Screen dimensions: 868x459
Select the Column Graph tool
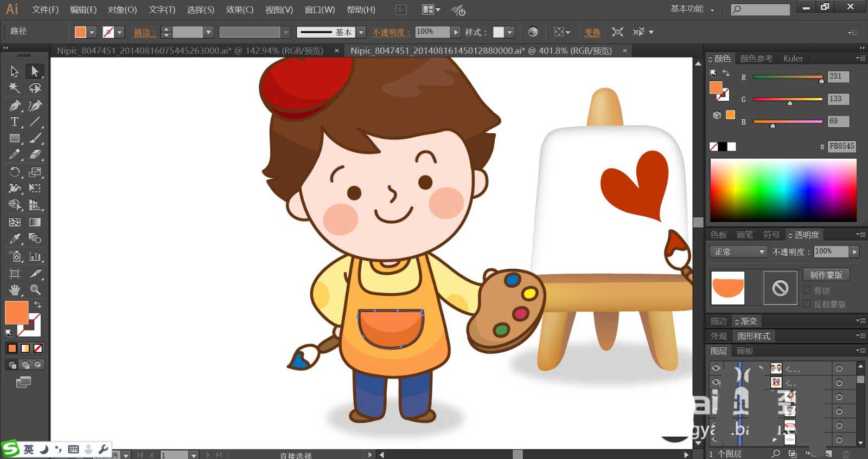pyautogui.click(x=35, y=256)
